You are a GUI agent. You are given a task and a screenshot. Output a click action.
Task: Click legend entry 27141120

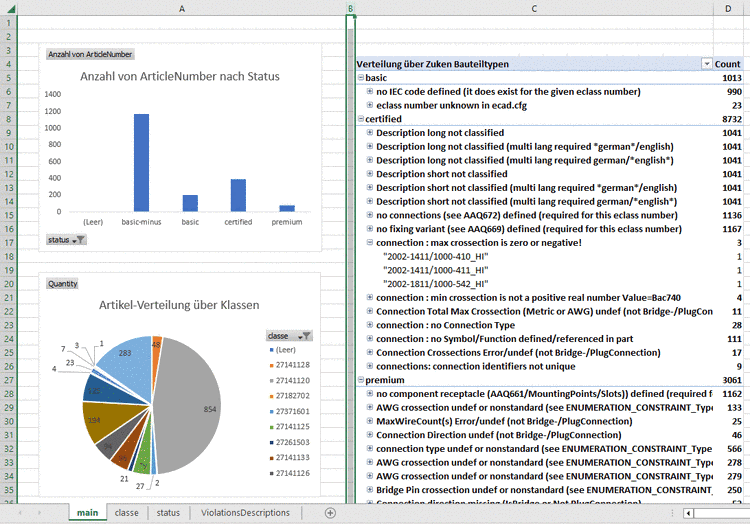click(290, 380)
